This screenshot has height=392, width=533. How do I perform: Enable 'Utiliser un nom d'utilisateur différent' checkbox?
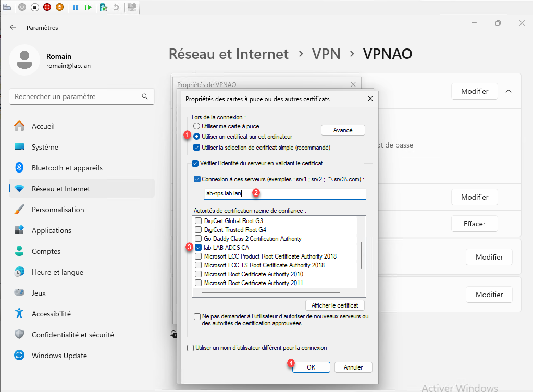pos(191,348)
